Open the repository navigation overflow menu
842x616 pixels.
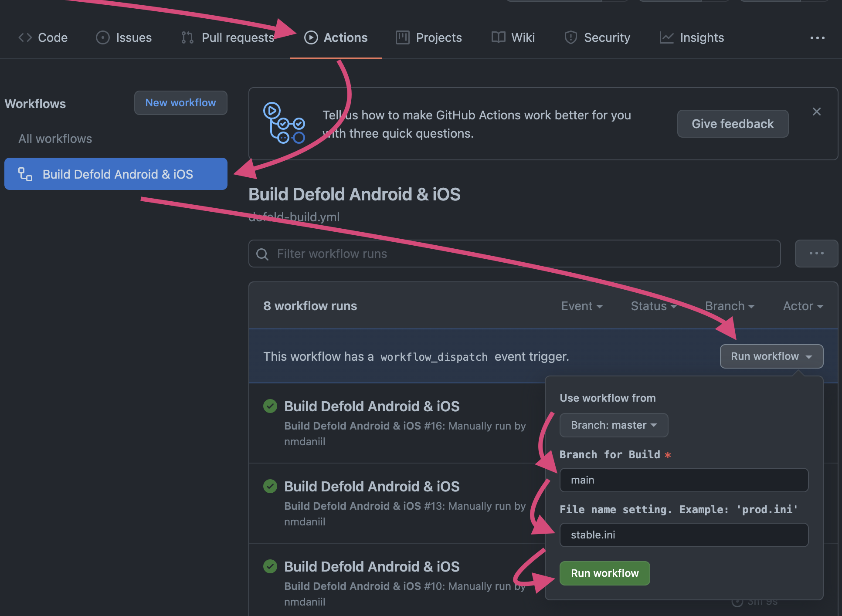tap(817, 38)
